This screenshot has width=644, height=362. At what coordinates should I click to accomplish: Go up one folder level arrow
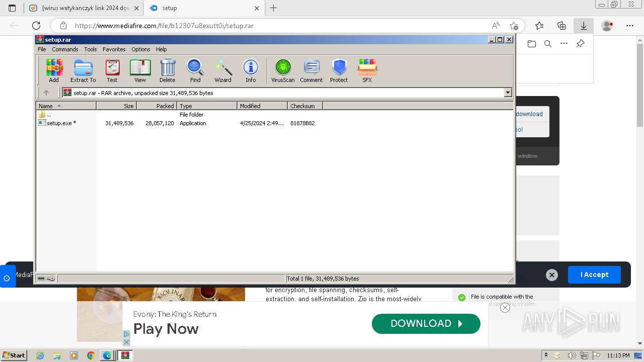(46, 93)
